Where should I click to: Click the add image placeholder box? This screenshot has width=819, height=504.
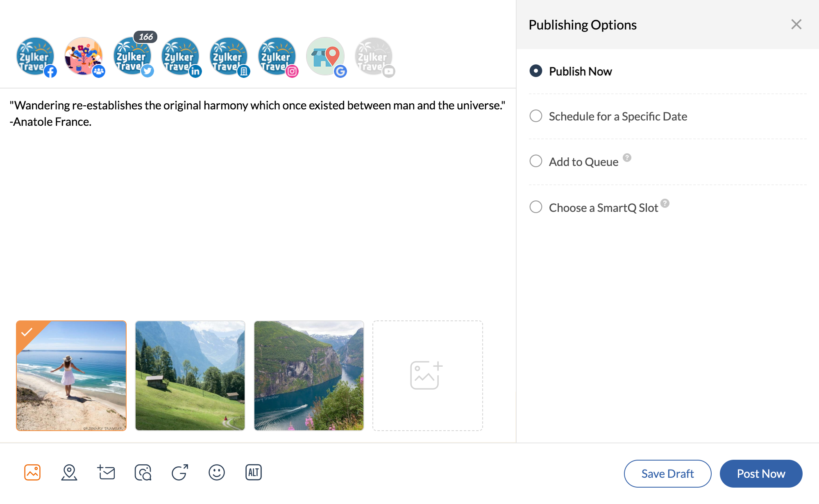(427, 376)
